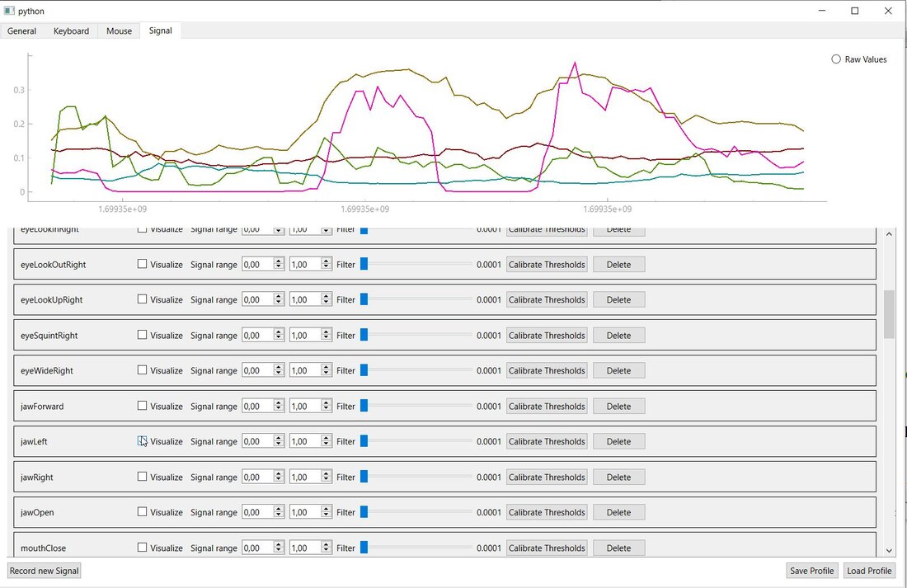Open the Keyboard tab

(x=71, y=31)
